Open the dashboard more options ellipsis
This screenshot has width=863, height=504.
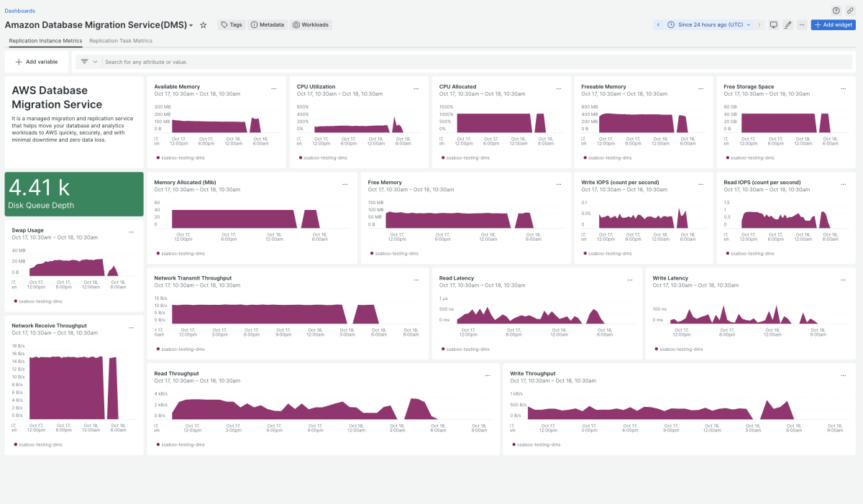coord(802,24)
